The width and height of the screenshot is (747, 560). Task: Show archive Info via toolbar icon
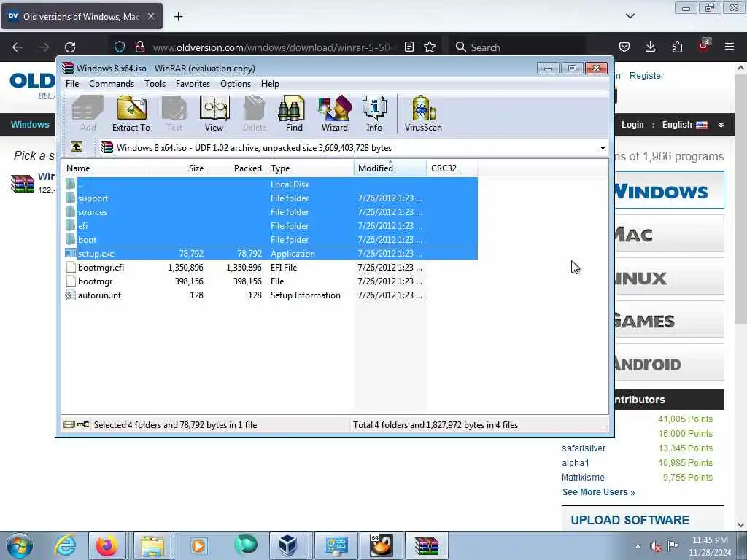[374, 113]
